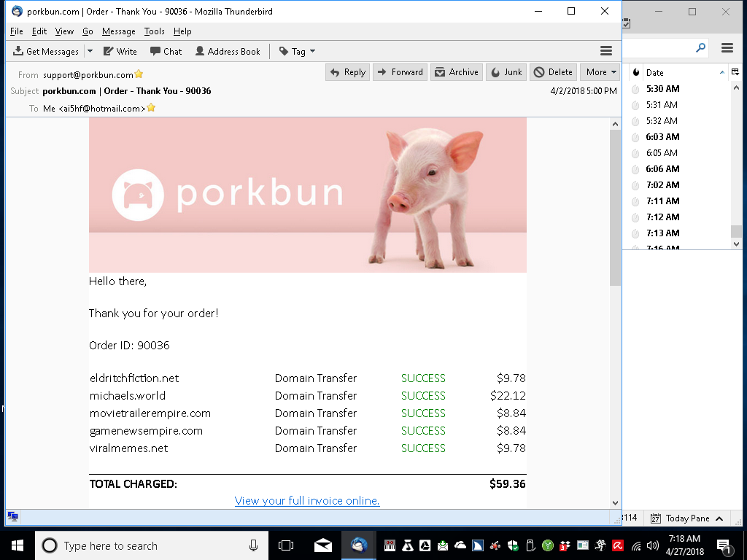Viewport: 747px width, 560px height.
Task: Open the View menu
Action: coord(64,31)
